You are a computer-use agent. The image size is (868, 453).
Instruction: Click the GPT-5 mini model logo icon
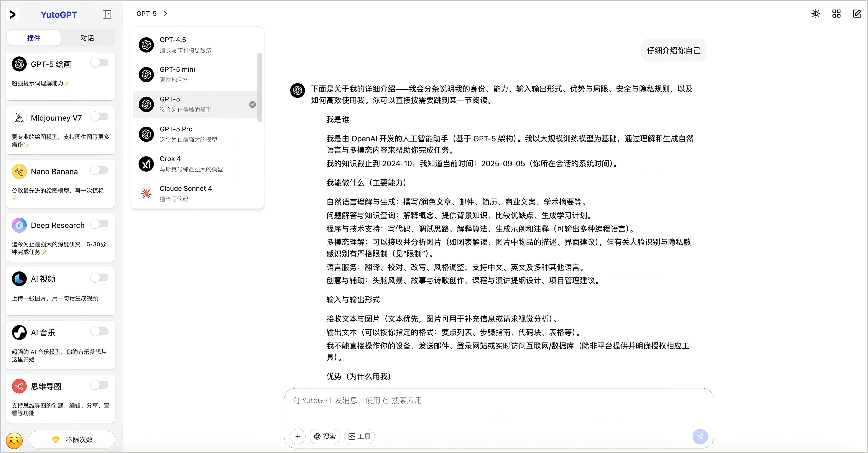tap(146, 74)
